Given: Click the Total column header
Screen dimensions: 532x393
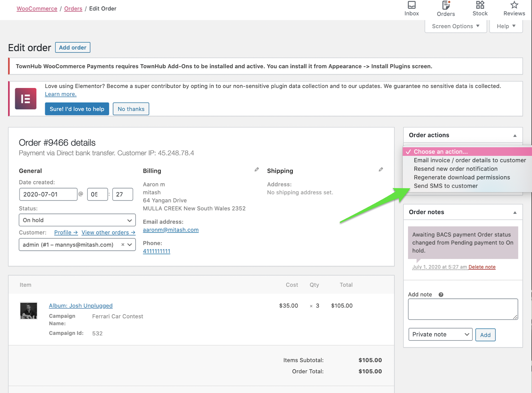Looking at the screenshot, I should coord(346,285).
